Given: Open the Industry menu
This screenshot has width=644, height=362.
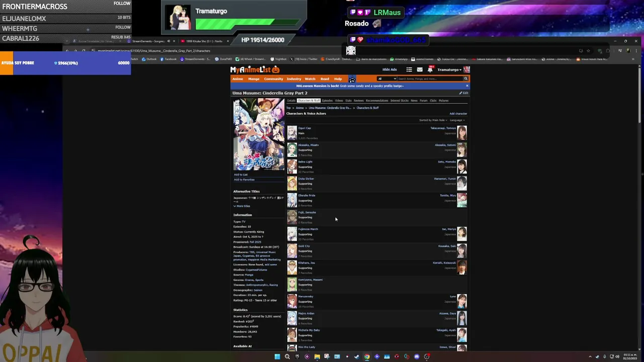Looking at the screenshot, I should (x=294, y=79).
